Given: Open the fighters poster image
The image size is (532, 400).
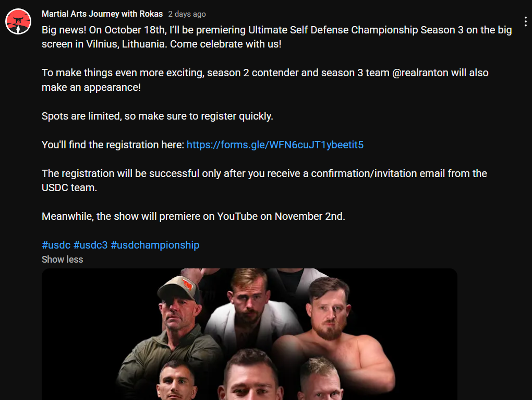Looking at the screenshot, I should pos(249,334).
